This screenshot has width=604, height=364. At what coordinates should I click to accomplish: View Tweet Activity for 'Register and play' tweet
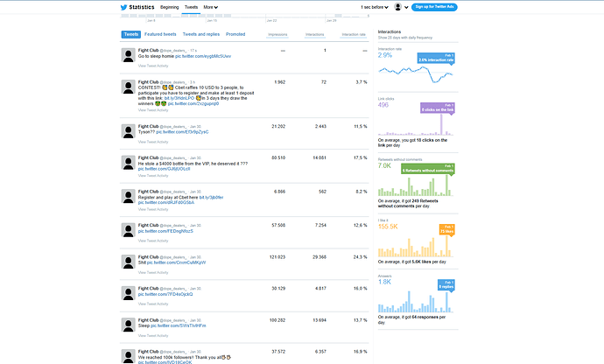153,209
